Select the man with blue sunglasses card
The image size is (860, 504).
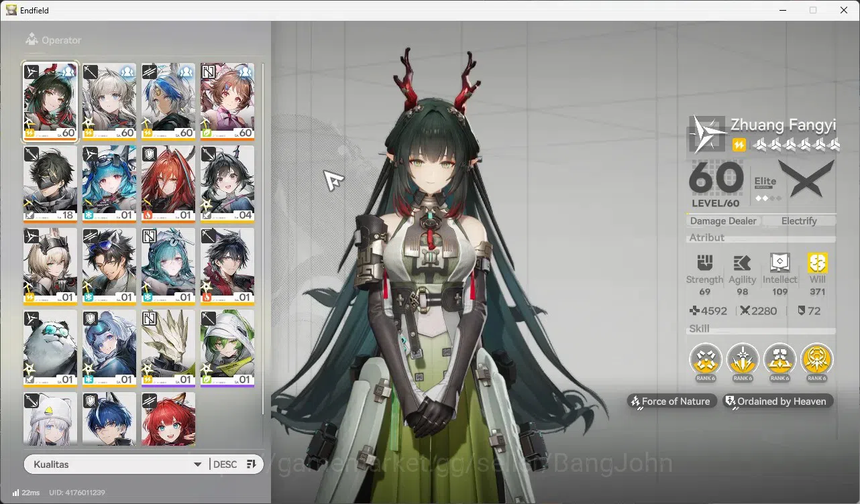[109, 266]
